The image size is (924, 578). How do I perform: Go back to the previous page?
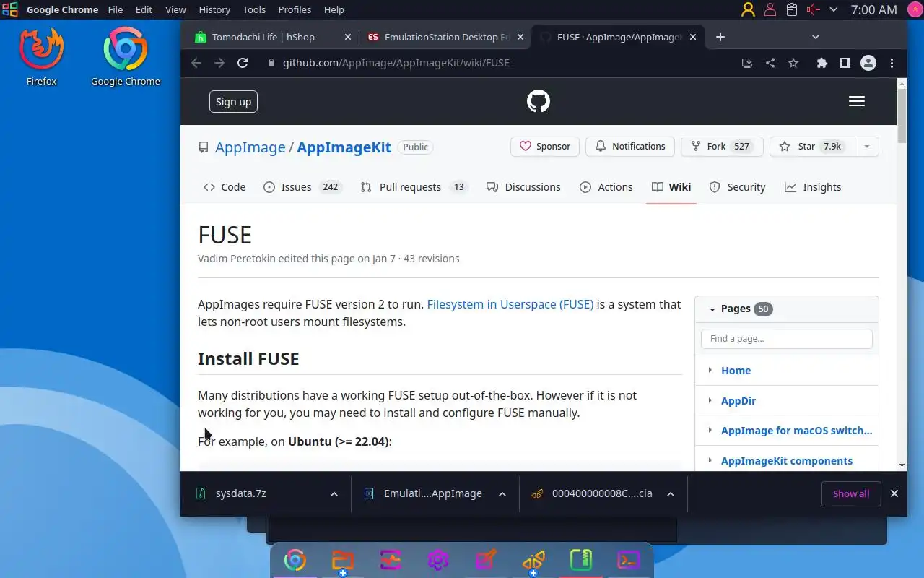pos(196,63)
